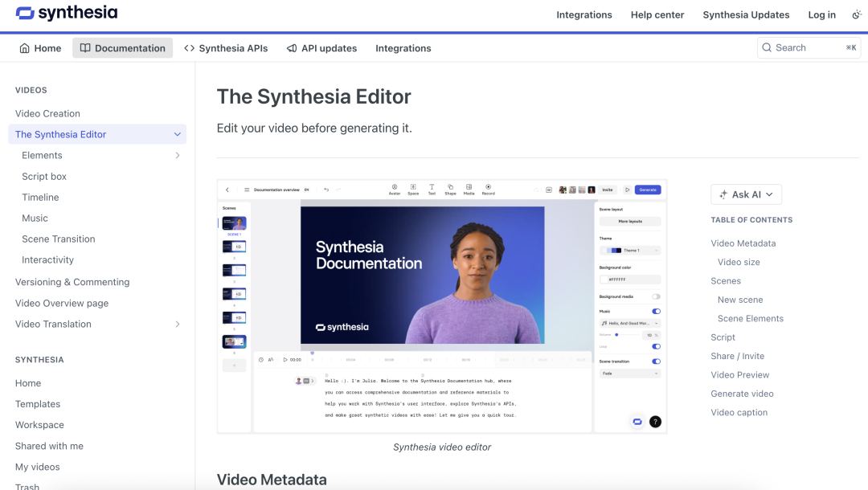Click preview play icon next to Generate
The height and width of the screenshot is (490, 868).
click(x=627, y=190)
